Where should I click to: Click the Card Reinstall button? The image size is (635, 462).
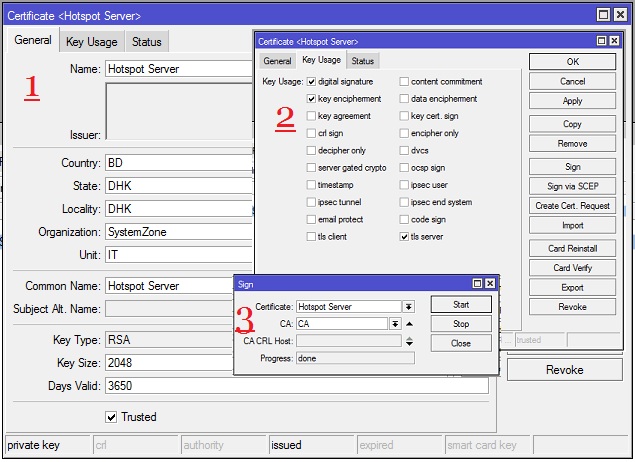(x=572, y=249)
